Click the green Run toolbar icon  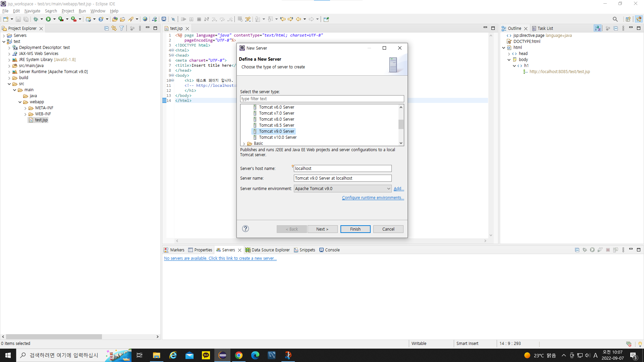click(x=48, y=19)
